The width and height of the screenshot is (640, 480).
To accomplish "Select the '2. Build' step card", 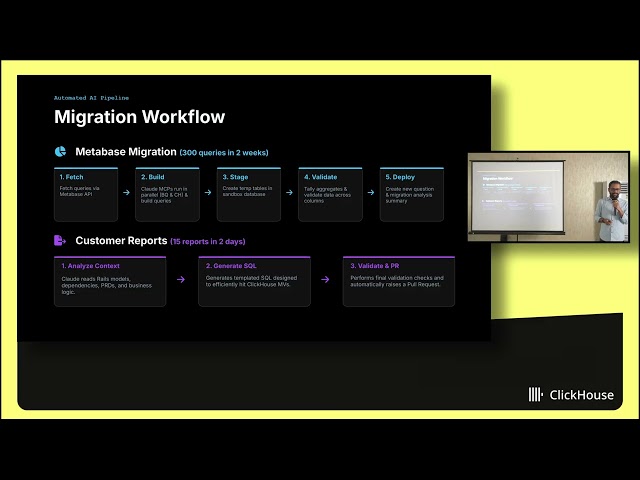I will click(x=167, y=194).
